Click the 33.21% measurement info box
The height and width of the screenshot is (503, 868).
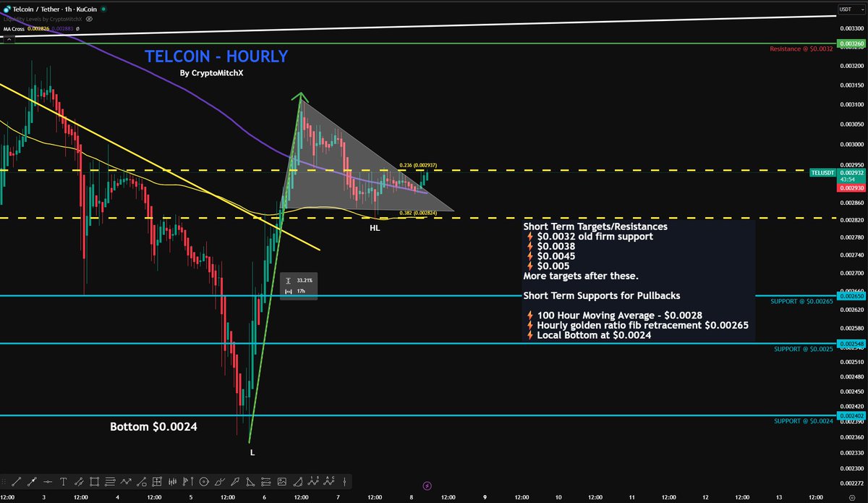[298, 286]
